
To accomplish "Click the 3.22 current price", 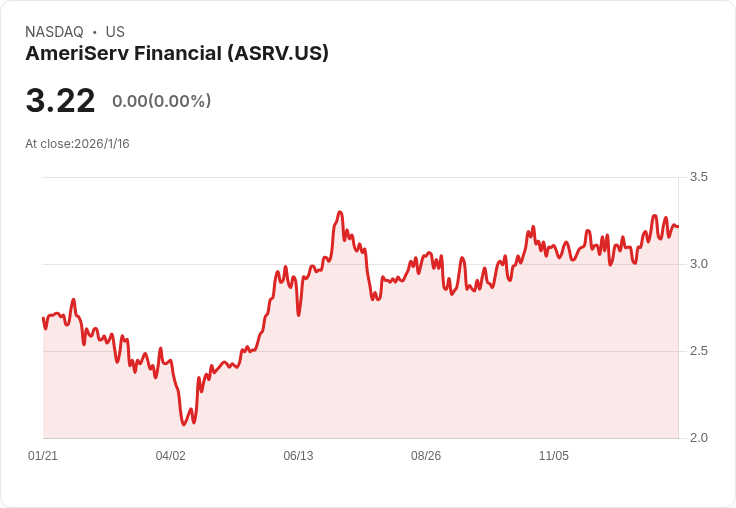I will 60,101.
